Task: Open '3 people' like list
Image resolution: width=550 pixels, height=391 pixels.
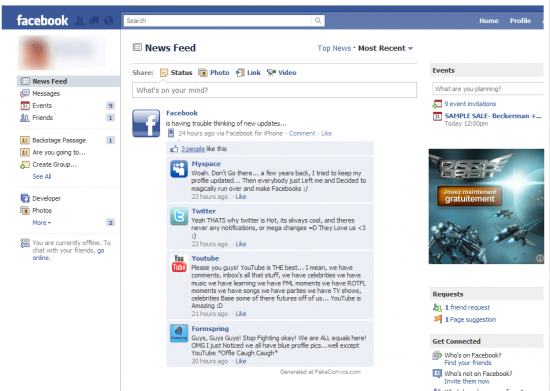Action: [193, 149]
